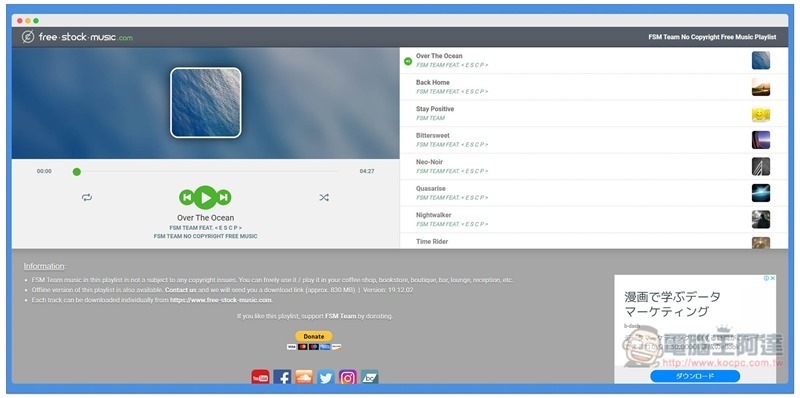Screen dimensions: 800x398
Task: Close the advertisement with X icon
Action: coord(773,278)
